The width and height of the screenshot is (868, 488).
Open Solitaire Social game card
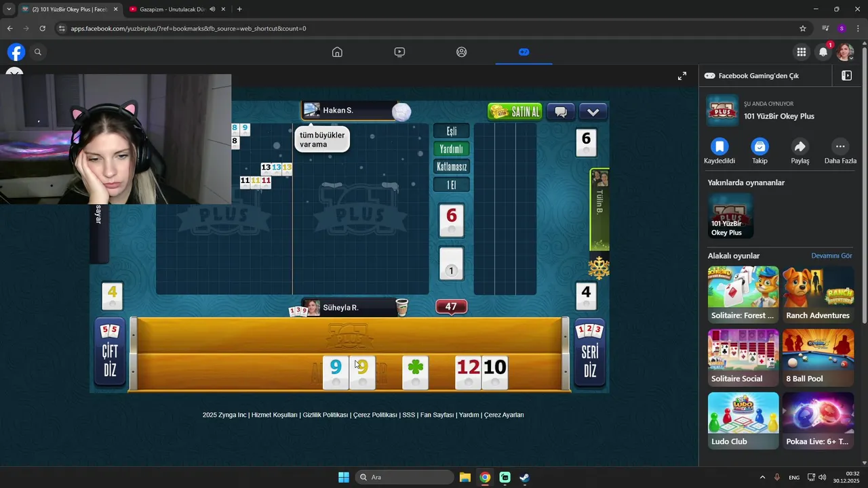point(743,358)
